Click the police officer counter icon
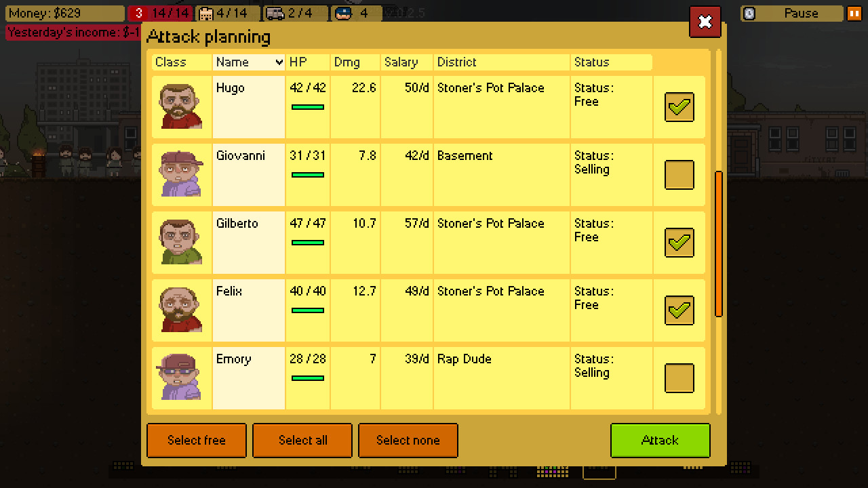The image size is (868, 488). (344, 14)
